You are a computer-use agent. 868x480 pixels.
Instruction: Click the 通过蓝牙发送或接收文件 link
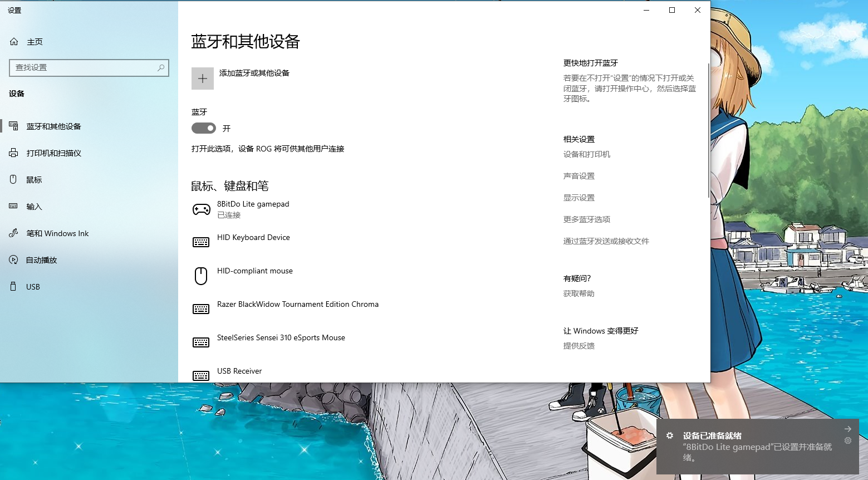click(x=606, y=241)
